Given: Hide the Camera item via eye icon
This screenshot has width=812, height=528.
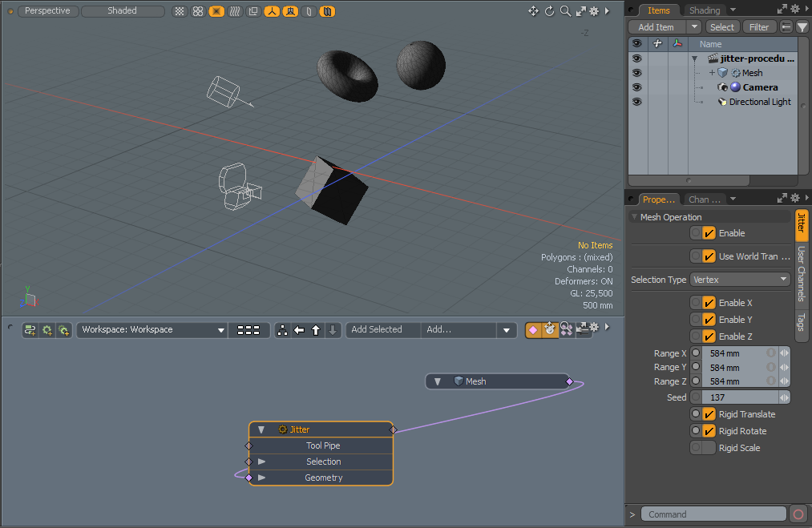Looking at the screenshot, I should [636, 87].
